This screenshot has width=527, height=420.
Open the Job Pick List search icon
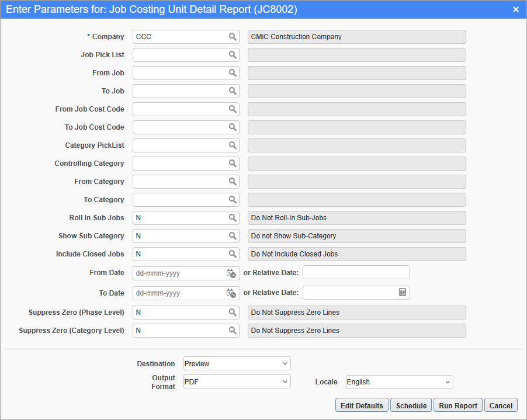(233, 54)
